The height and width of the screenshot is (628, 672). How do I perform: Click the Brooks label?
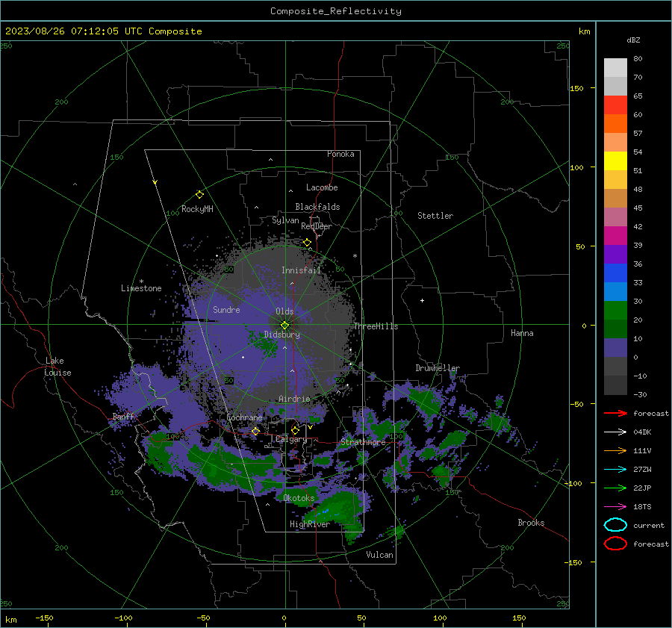tap(531, 523)
